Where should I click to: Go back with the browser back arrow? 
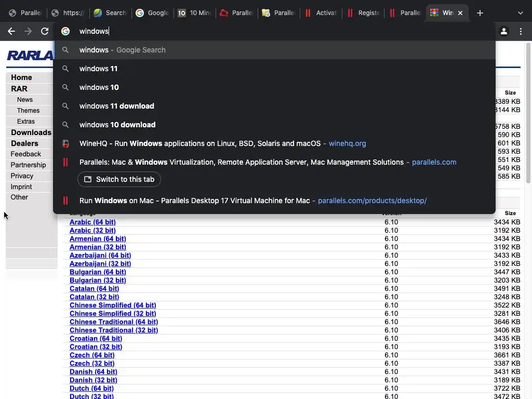pyautogui.click(x=11, y=31)
